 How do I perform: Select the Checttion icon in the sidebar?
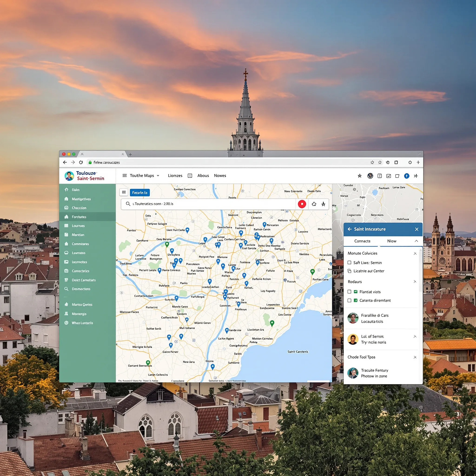(66, 208)
